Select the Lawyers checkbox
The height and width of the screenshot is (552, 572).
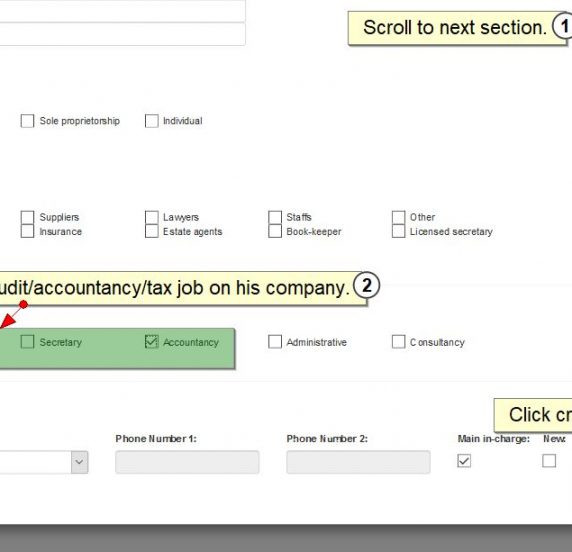point(151,217)
